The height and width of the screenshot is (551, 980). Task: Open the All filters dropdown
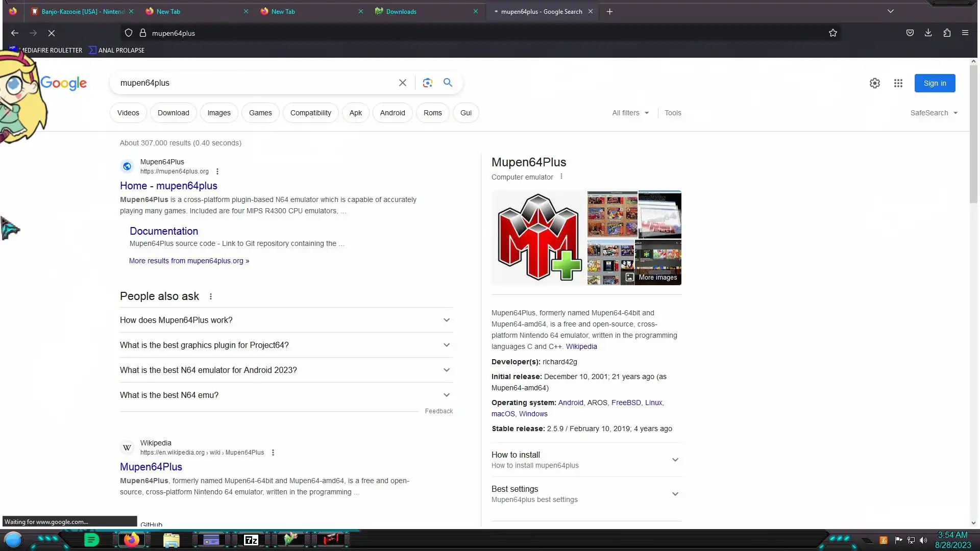coord(630,113)
